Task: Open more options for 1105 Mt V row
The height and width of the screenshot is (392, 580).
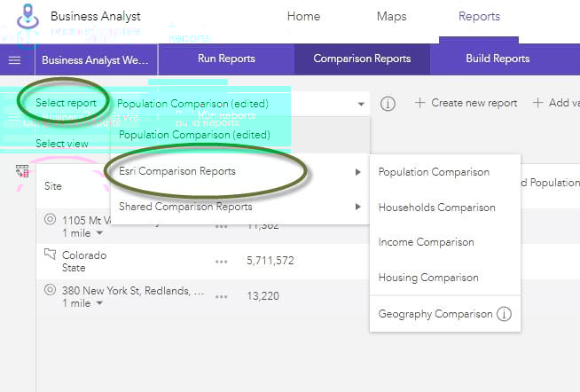Action: 221,226
